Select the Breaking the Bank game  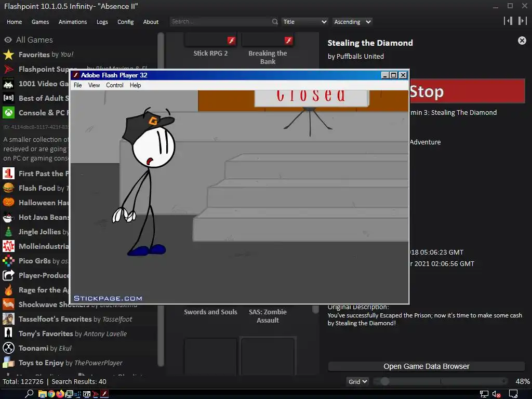(x=268, y=49)
